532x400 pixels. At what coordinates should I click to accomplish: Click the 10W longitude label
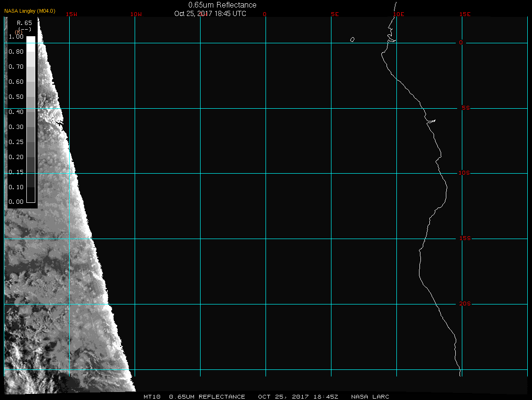tap(136, 14)
